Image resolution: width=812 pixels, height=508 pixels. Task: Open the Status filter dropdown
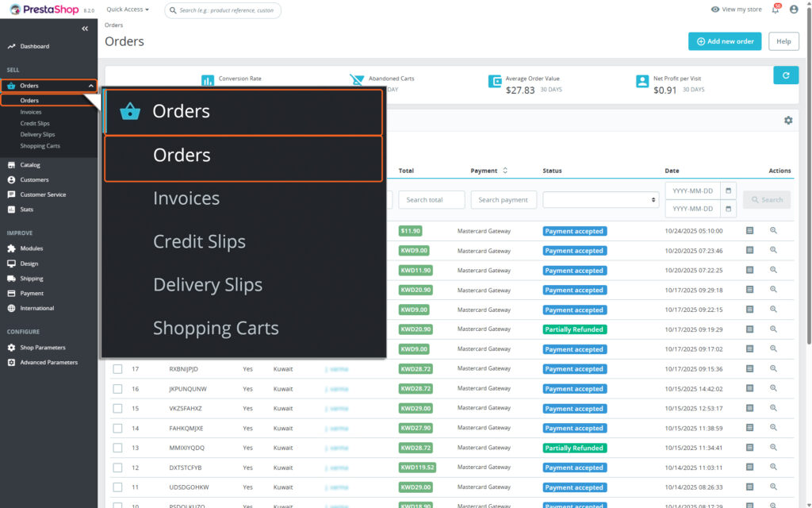click(600, 199)
